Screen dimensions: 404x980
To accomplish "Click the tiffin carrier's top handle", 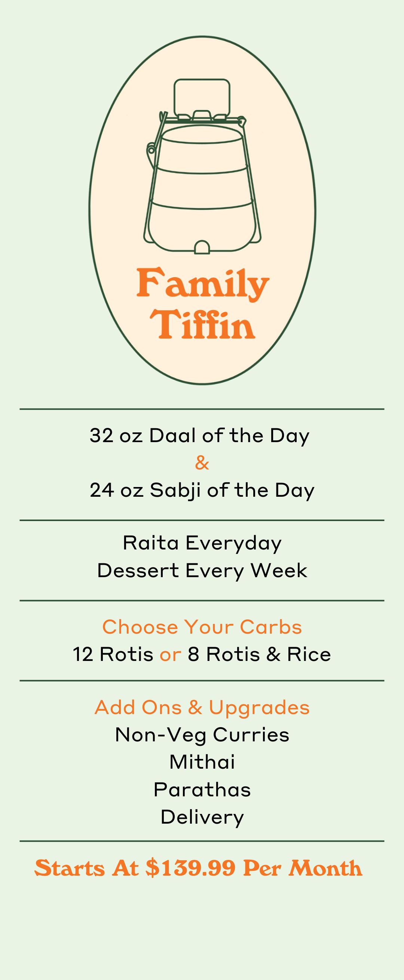I will tap(202, 98).
